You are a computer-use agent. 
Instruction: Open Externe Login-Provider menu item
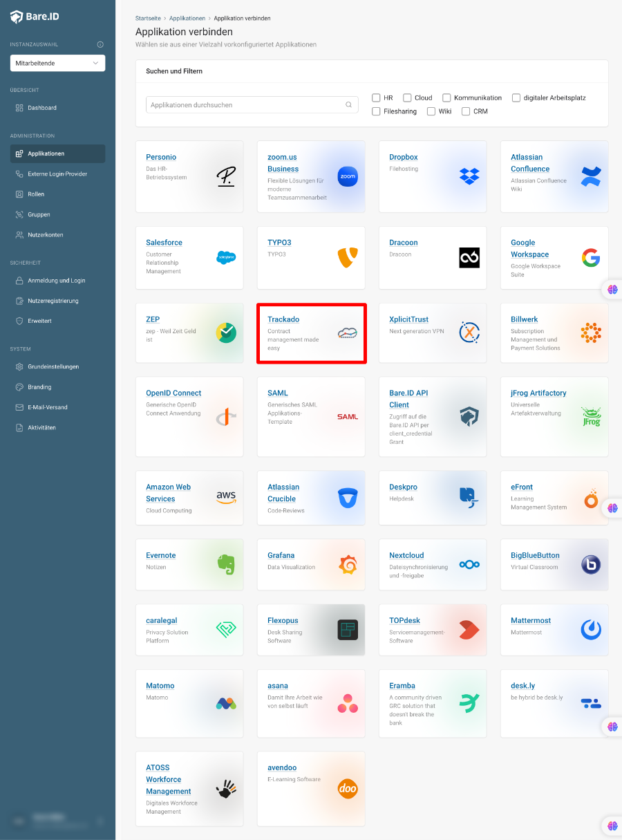(57, 174)
